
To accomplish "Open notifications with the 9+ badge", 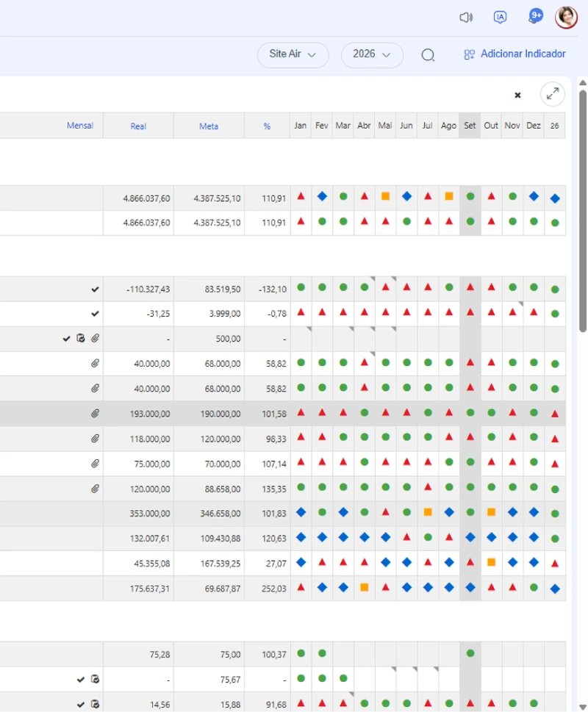I will click(535, 16).
